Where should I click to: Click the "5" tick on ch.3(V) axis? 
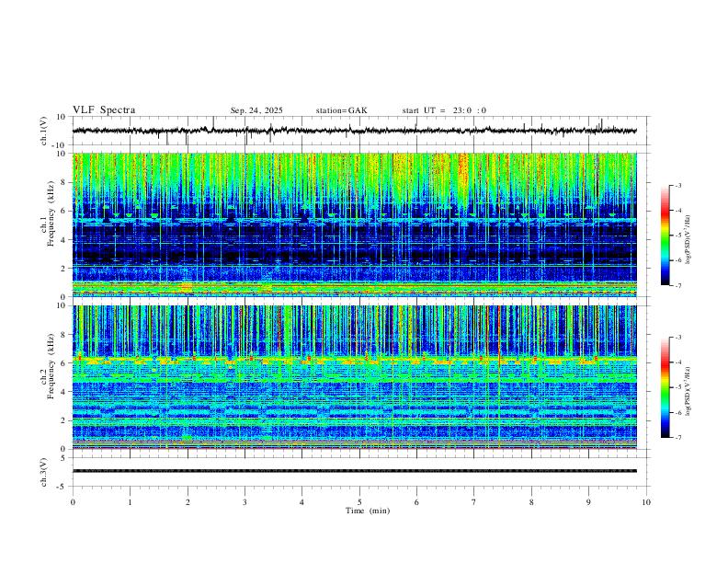(64, 458)
